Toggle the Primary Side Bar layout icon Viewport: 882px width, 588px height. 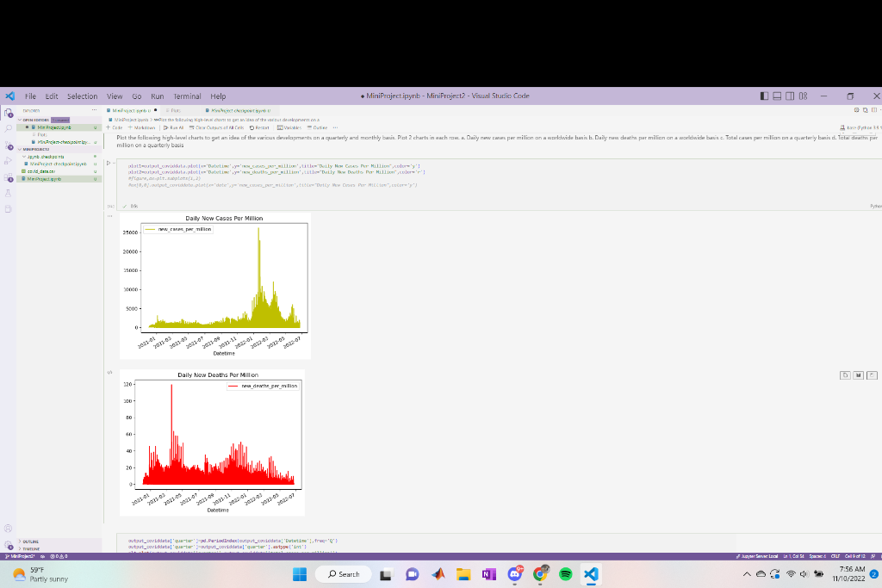(764, 96)
